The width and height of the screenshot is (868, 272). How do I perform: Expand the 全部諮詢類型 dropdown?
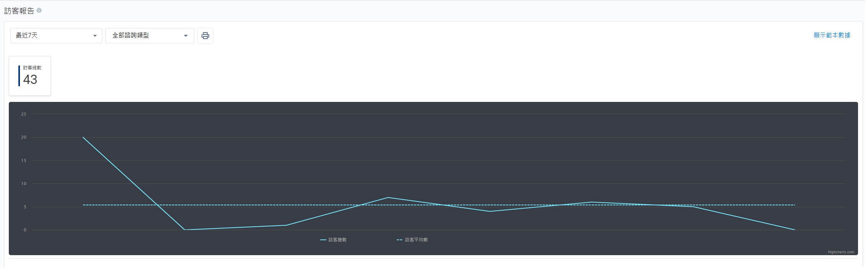149,36
